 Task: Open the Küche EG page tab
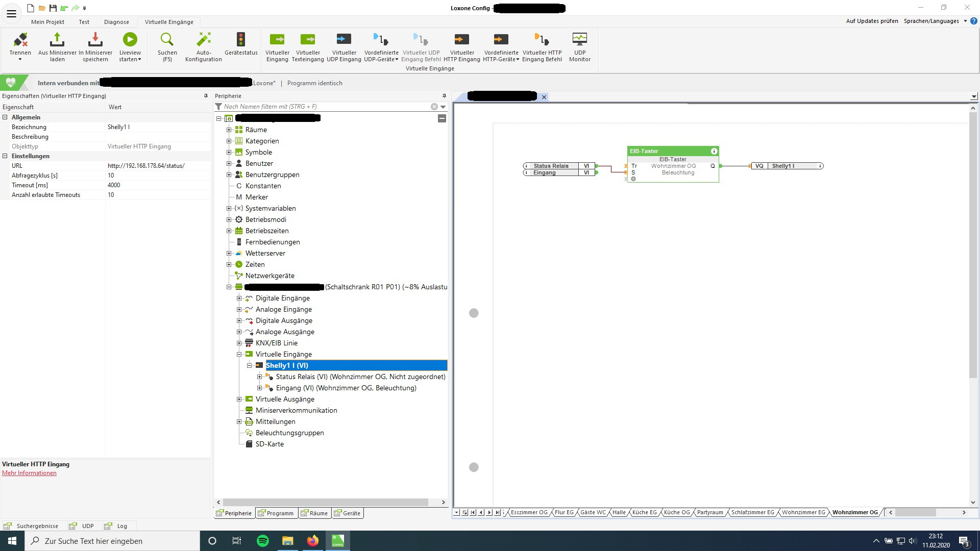point(644,512)
